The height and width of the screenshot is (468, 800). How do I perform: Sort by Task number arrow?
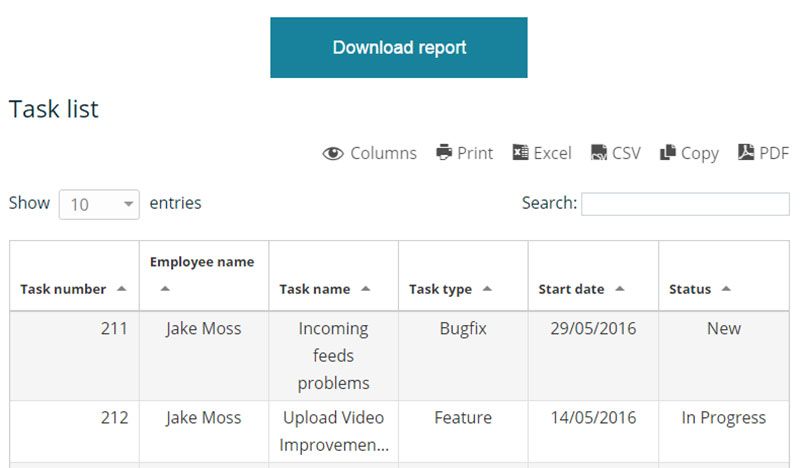point(121,289)
